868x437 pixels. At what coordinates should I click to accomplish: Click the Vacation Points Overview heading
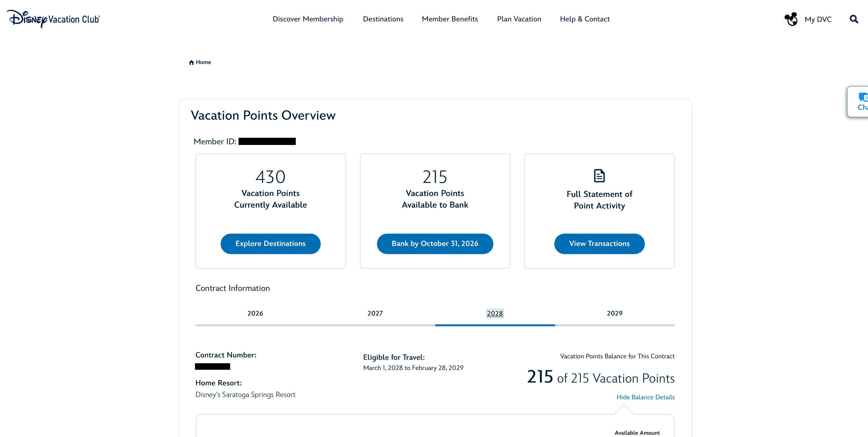[263, 116]
